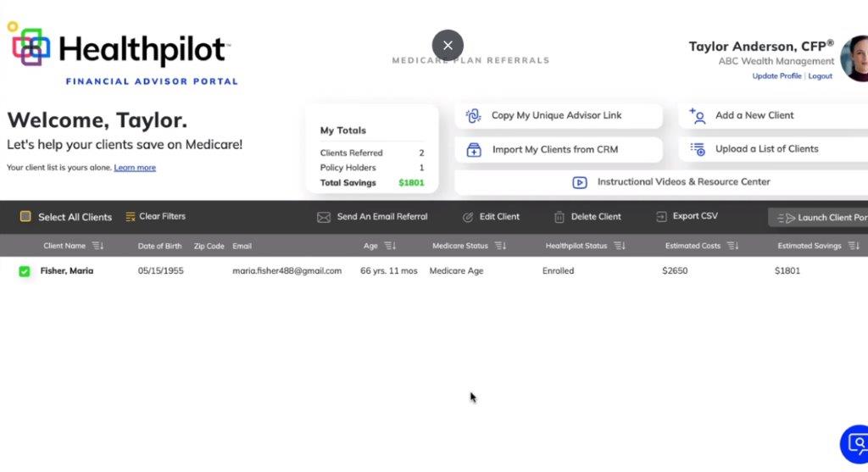Screen dimensions: 868x472
Task: Click the add-person icon
Action: point(698,115)
